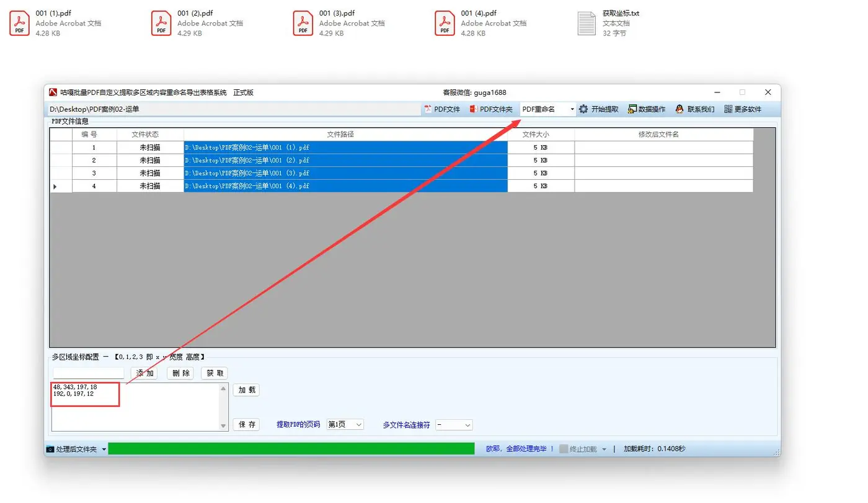Viewport: 868px width, 503px height.
Task: Click the D:\Desktop\PDF案例02-运单 path field
Action: click(233, 109)
